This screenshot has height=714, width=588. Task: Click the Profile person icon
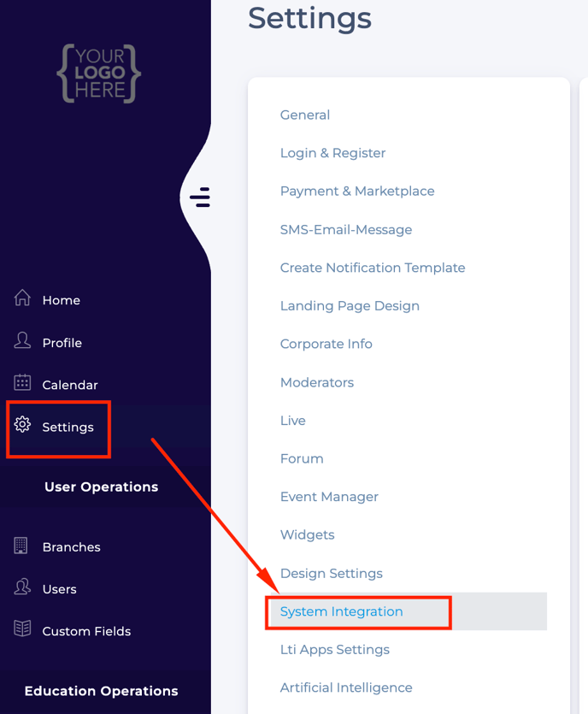[x=22, y=340]
